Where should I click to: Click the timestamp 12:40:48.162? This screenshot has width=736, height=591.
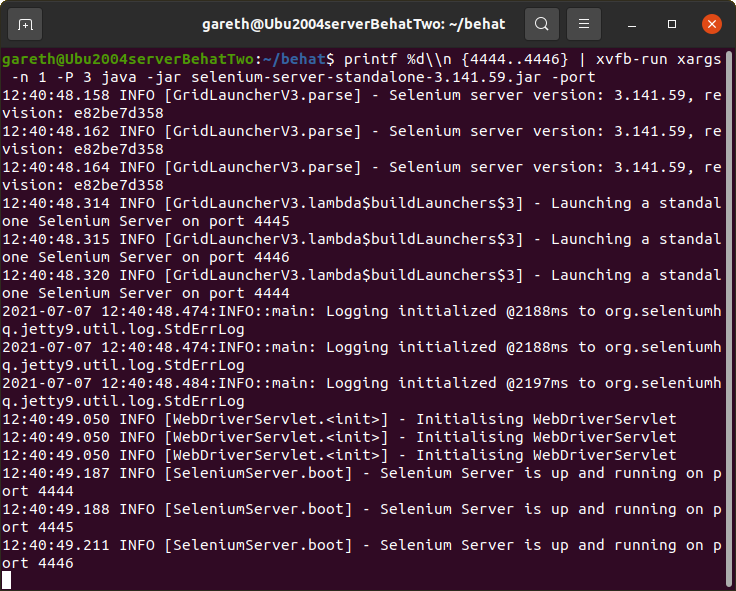[56, 131]
